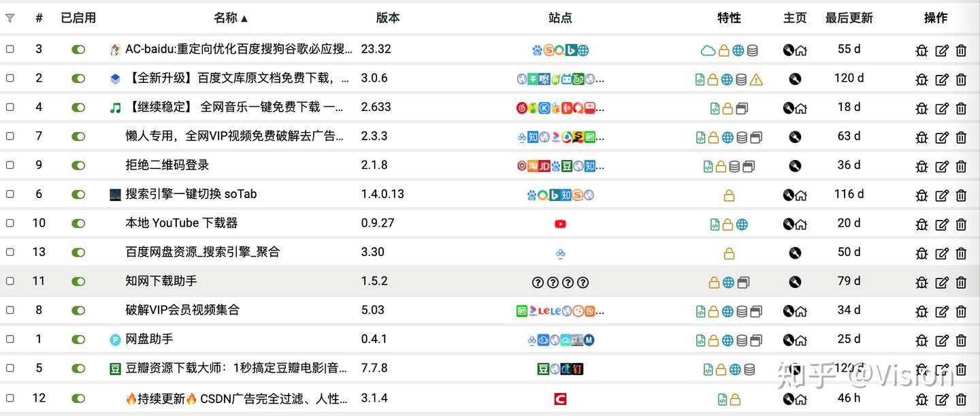
Task: Sort by the 已启用 column header
Action: (78, 18)
